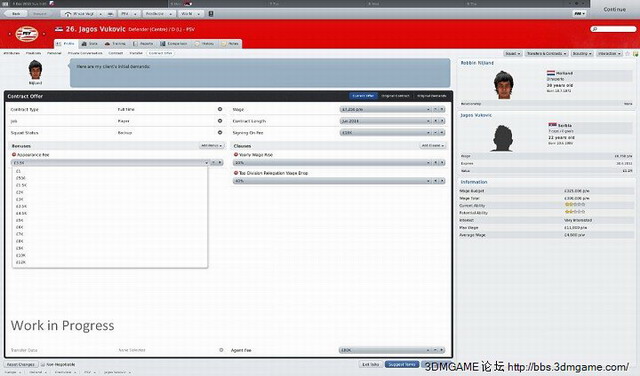Image resolution: width=640 pixels, height=376 pixels.
Task: Remove Top Division Relegation Wage Drop clause
Action: [236, 173]
